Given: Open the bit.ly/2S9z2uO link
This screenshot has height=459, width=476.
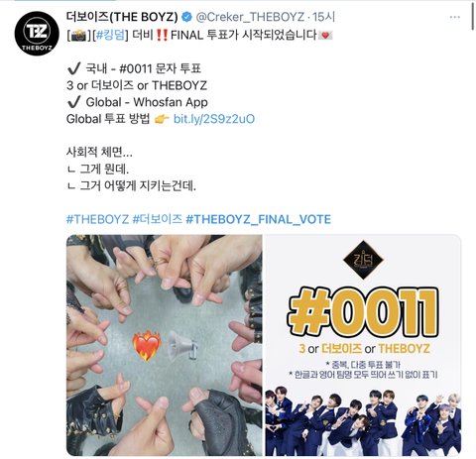Looking at the screenshot, I should 214,119.
